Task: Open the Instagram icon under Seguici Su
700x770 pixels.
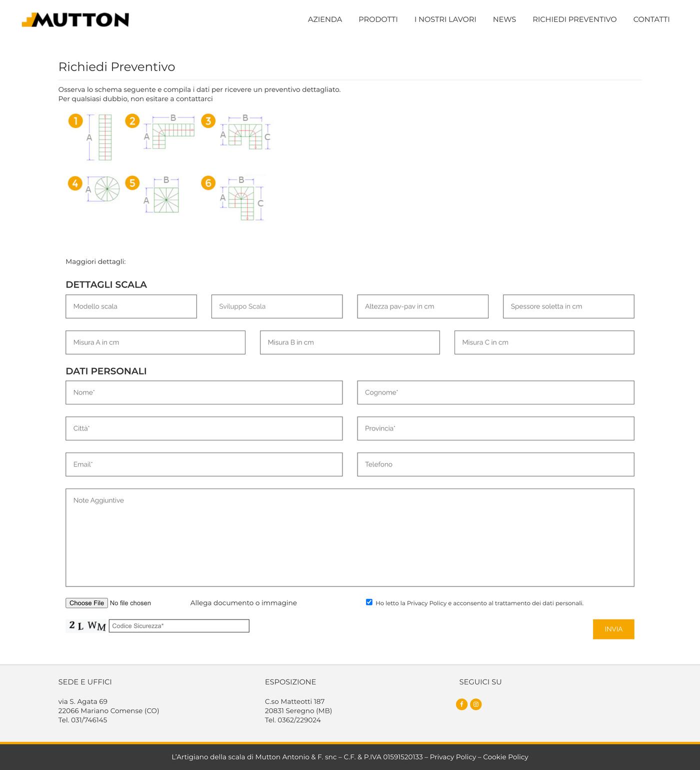Action: (476, 704)
